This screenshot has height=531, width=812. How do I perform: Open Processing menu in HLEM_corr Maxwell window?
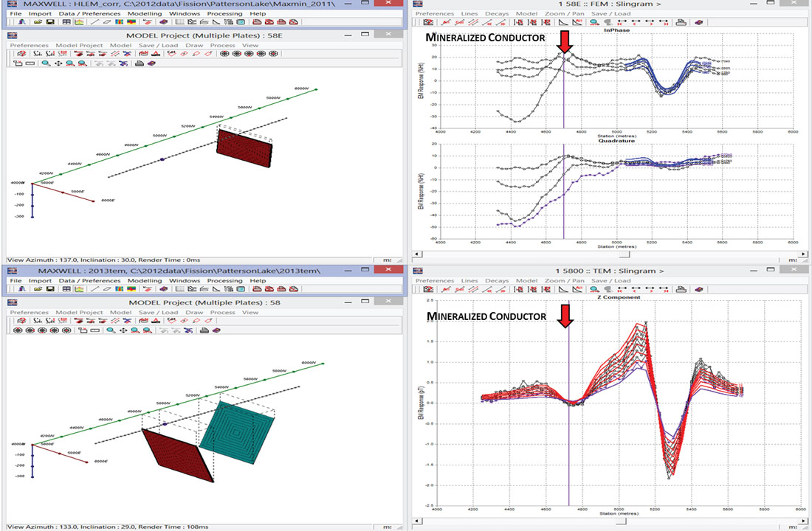coord(224,13)
